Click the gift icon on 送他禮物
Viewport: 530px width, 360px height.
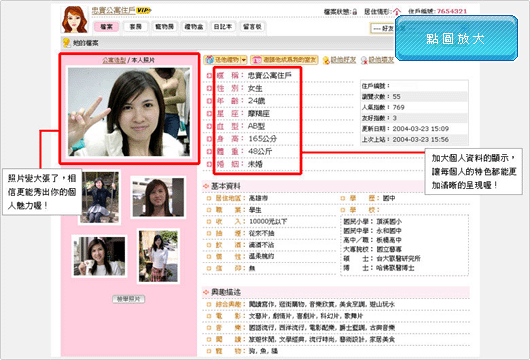[210, 60]
